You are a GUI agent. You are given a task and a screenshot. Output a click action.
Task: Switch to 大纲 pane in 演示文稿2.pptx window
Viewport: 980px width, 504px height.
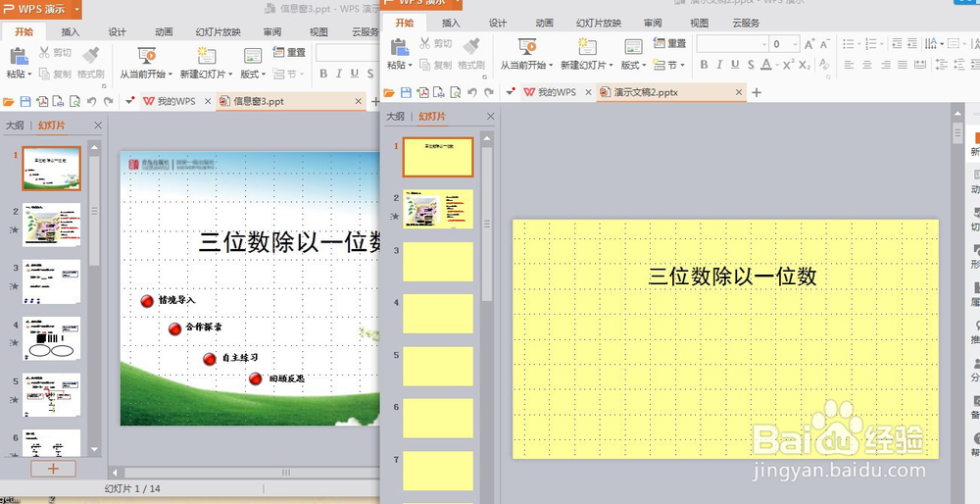(396, 117)
